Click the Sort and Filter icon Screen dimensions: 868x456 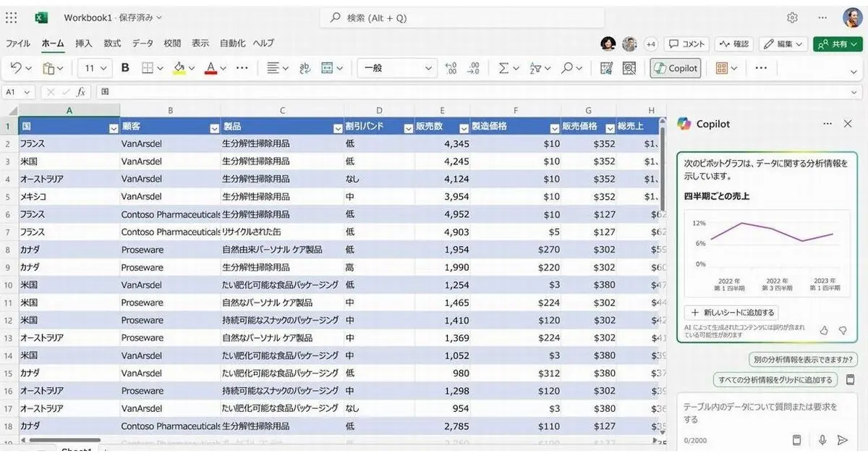click(x=536, y=68)
